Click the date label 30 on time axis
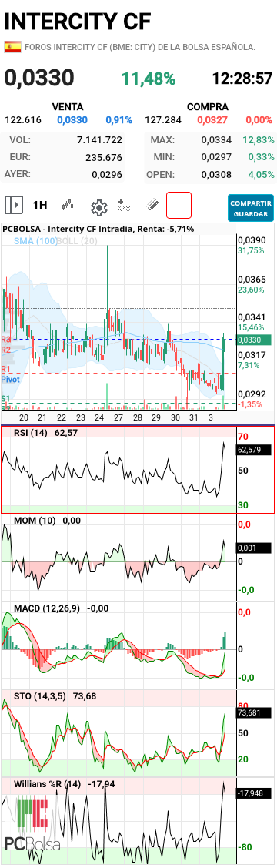 coord(175,417)
